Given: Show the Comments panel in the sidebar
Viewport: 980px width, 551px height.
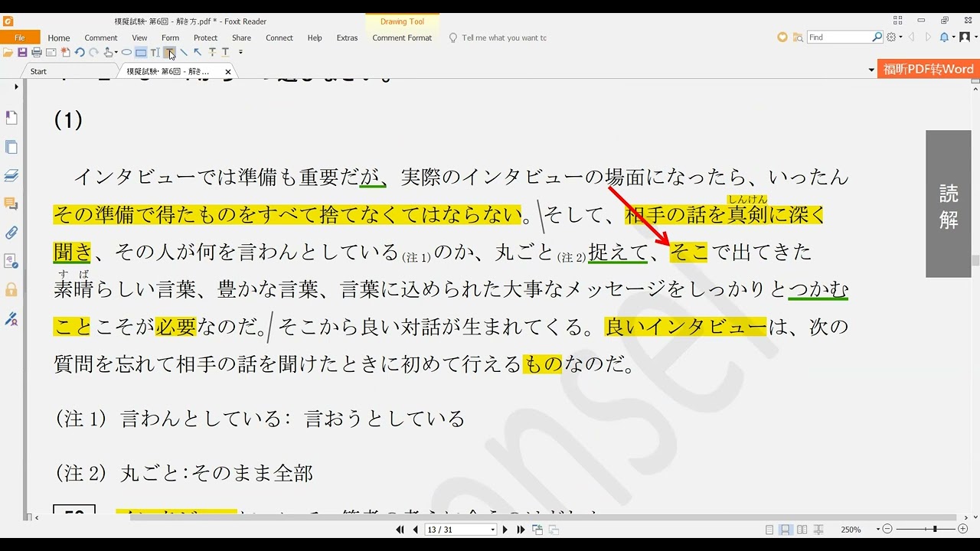Looking at the screenshot, I should tap(11, 204).
